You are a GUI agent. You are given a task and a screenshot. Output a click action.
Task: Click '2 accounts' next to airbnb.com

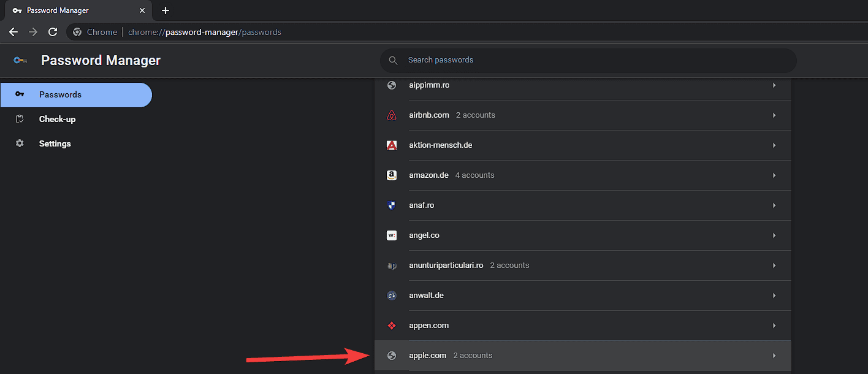[476, 115]
